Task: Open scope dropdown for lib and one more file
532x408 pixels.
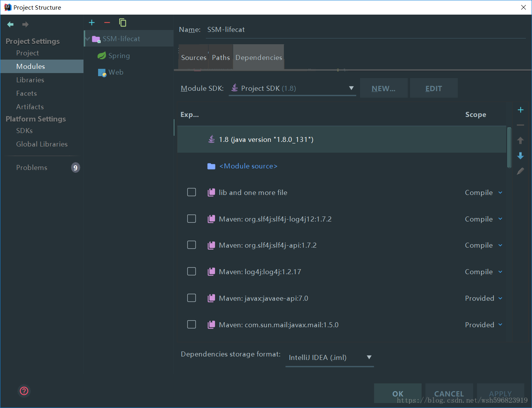Action: (484, 193)
